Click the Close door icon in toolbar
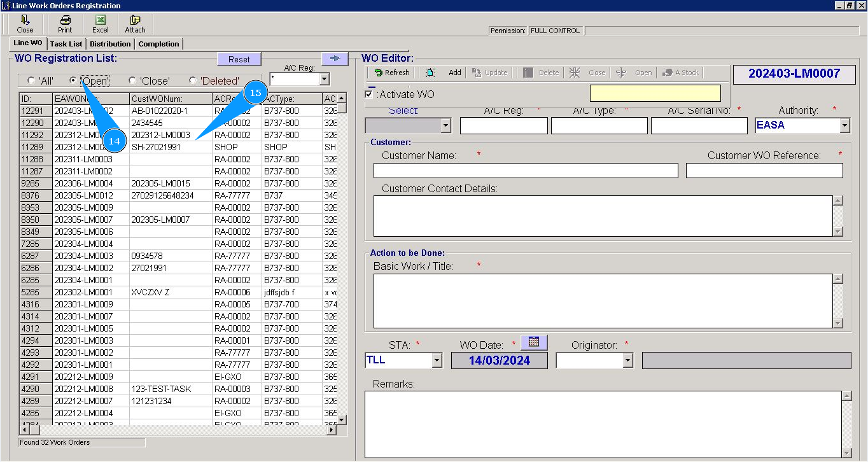The height and width of the screenshot is (462, 868). pyautogui.click(x=25, y=20)
